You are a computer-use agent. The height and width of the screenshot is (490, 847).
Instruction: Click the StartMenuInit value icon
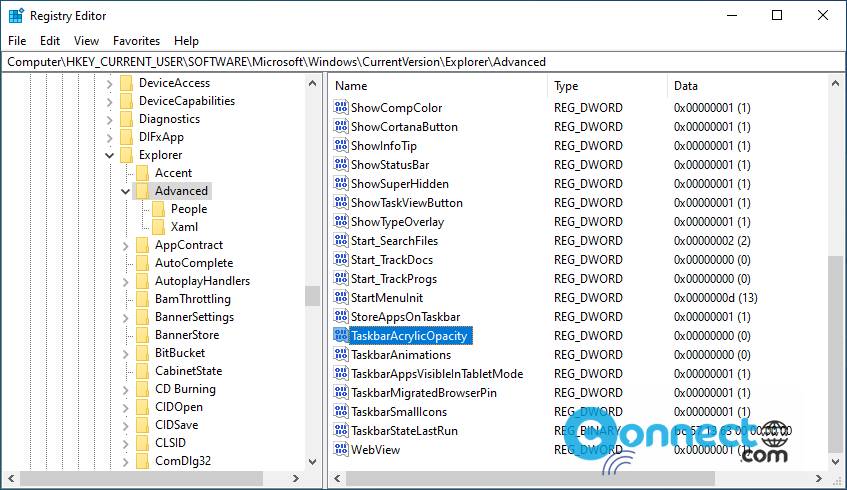click(341, 297)
